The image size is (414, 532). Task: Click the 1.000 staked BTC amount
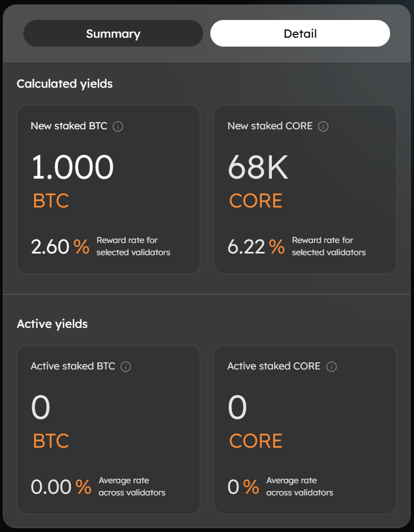[x=72, y=166]
